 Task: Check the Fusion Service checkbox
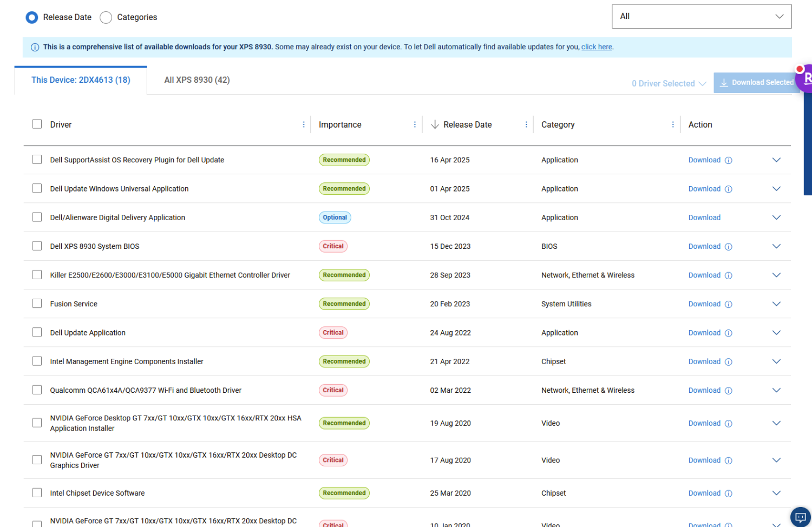(x=37, y=304)
